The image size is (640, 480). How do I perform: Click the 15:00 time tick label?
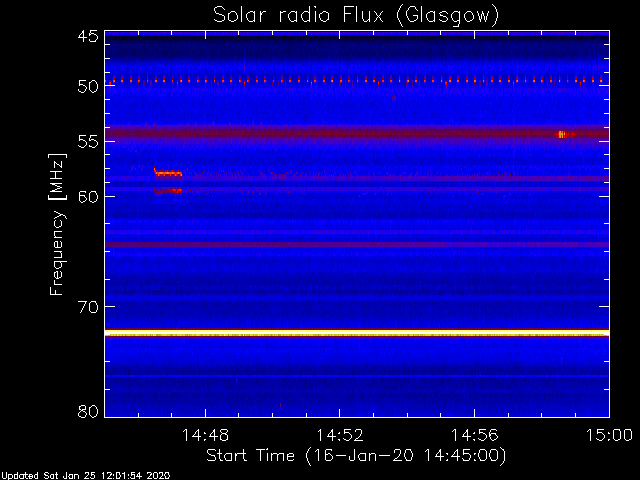(x=609, y=435)
